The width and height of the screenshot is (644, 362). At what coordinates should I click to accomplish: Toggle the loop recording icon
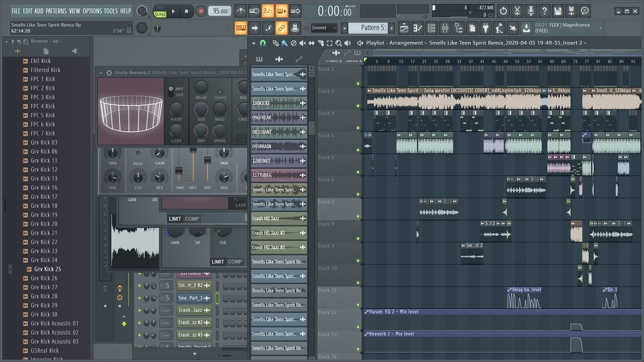[295, 11]
